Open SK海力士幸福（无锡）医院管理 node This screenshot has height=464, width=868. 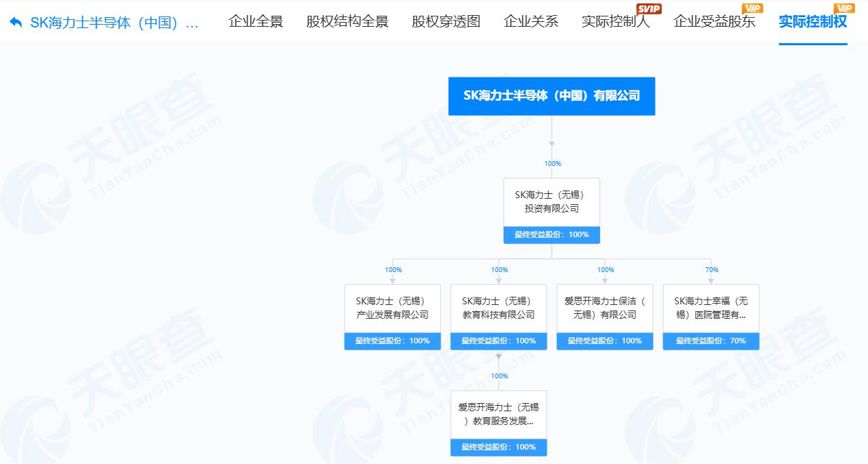(x=711, y=308)
